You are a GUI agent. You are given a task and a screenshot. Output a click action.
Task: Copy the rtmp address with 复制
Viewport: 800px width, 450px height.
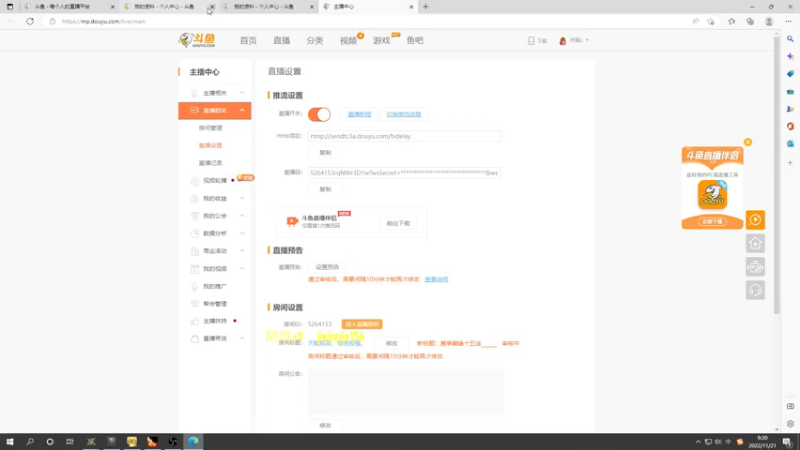point(325,153)
